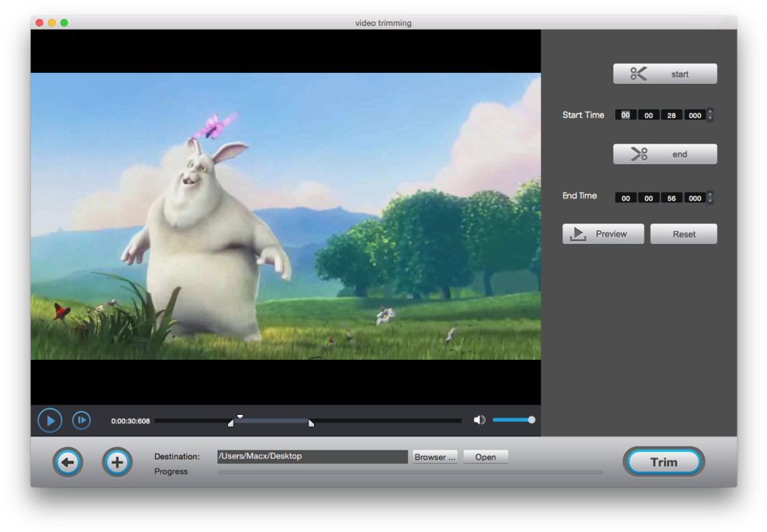Mute audio with the speaker icon
This screenshot has height=532, width=767.
click(x=479, y=420)
